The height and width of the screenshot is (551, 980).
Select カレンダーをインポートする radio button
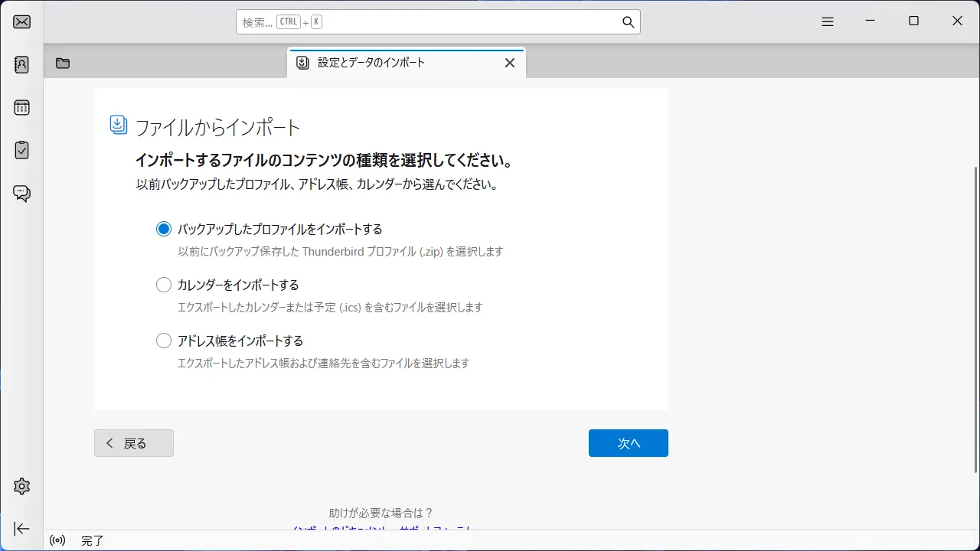pyautogui.click(x=164, y=285)
